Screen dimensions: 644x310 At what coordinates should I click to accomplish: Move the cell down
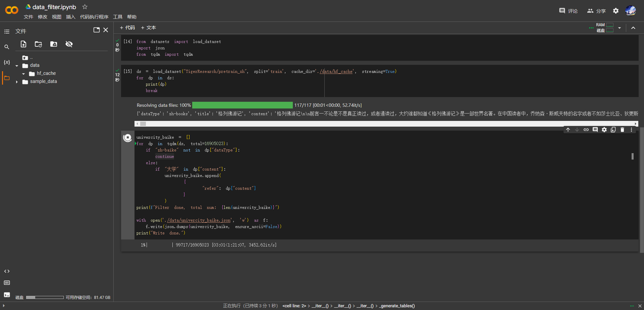[577, 130]
